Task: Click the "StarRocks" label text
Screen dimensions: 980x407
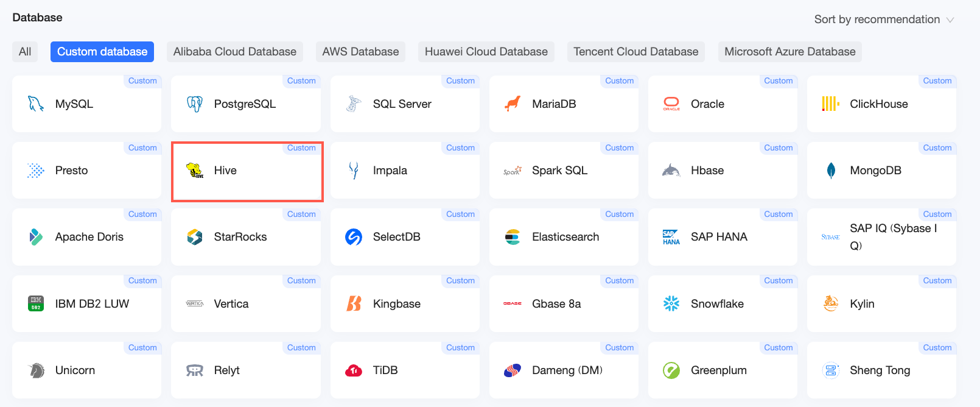Action: (240, 237)
